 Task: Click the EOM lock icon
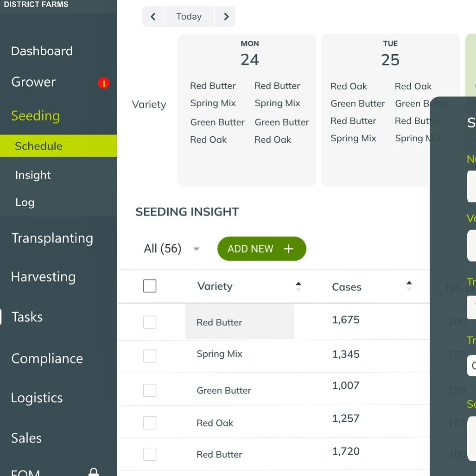click(94, 472)
